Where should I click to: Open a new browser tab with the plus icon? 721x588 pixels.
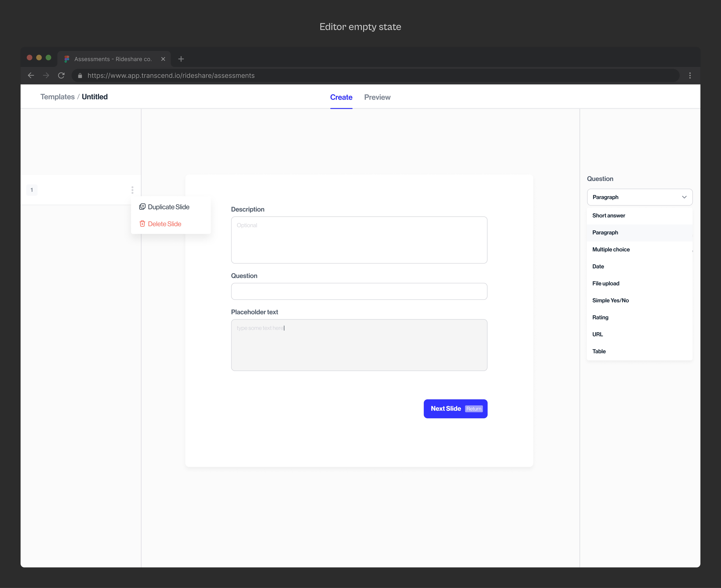click(181, 59)
